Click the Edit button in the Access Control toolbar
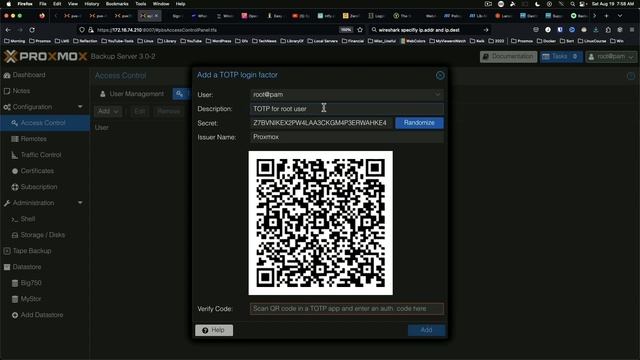Screen dimensions: 640x360 [140, 111]
